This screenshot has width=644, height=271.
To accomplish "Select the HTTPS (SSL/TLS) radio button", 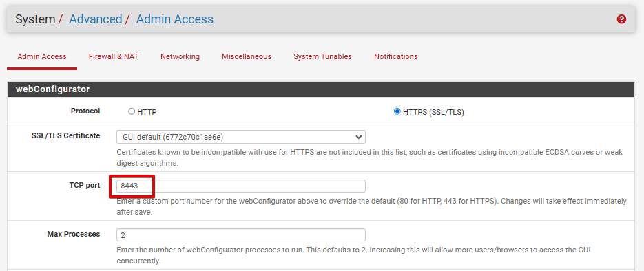I will coord(397,111).
